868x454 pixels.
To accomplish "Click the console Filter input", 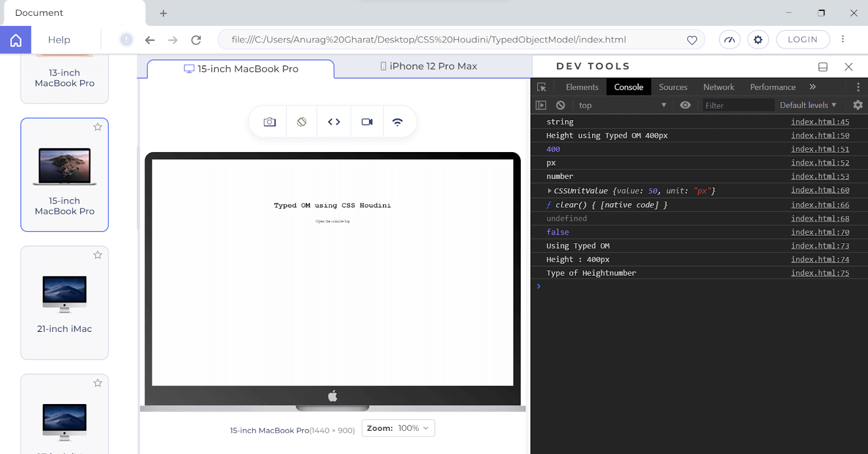I will point(738,105).
